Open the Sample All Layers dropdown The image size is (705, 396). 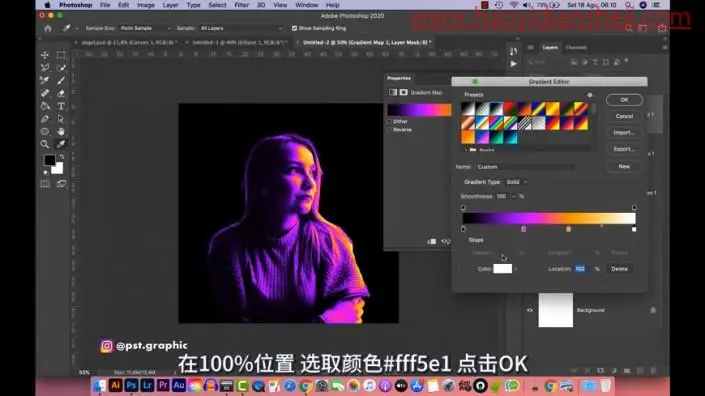click(x=241, y=28)
